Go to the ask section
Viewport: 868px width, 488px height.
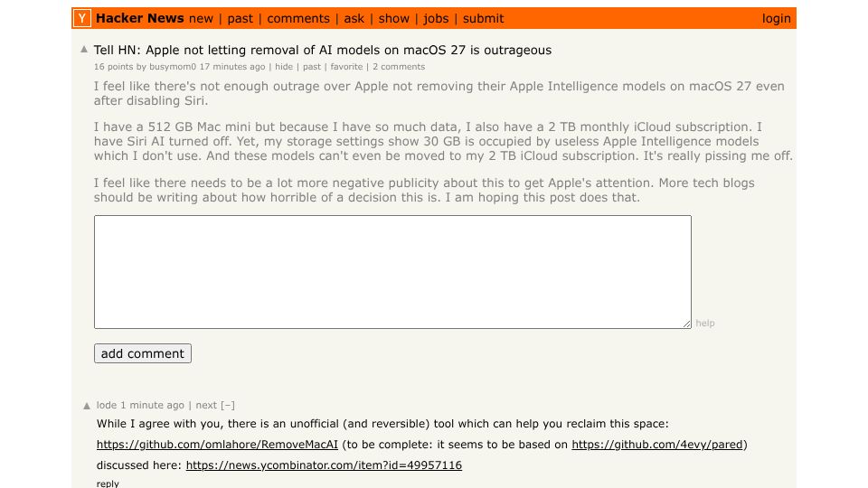[x=354, y=19]
